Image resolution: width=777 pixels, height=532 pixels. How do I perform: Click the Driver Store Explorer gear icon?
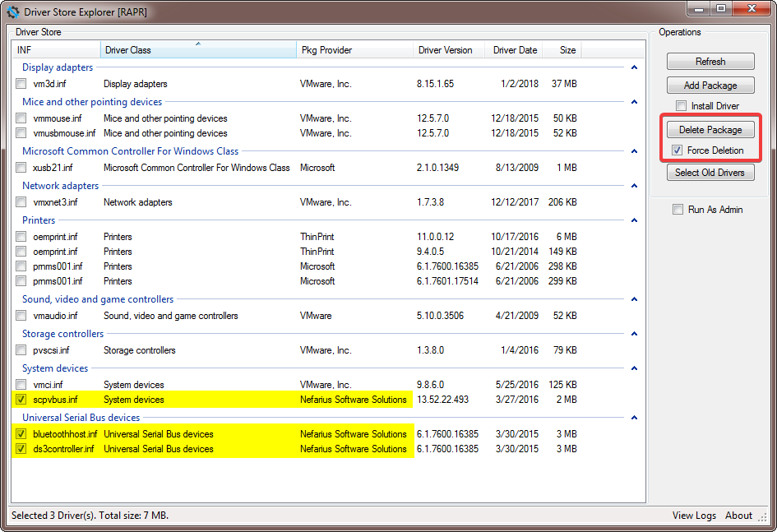pyautogui.click(x=13, y=12)
